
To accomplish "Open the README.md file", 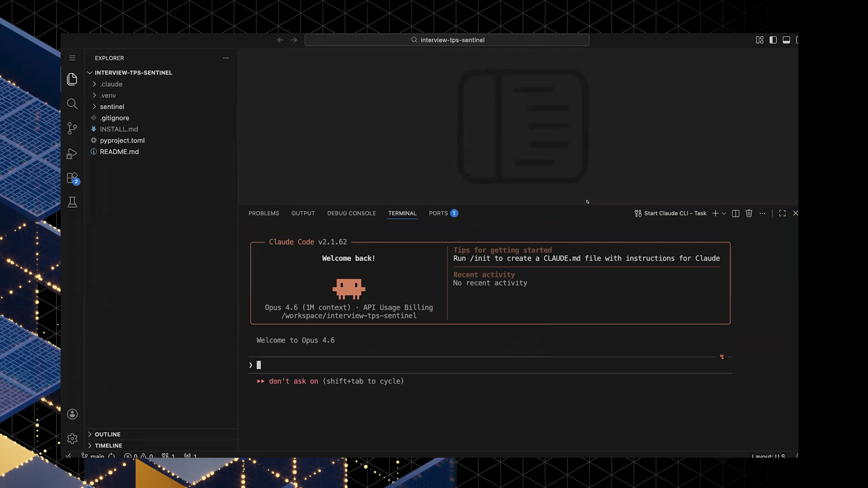I will [x=119, y=152].
